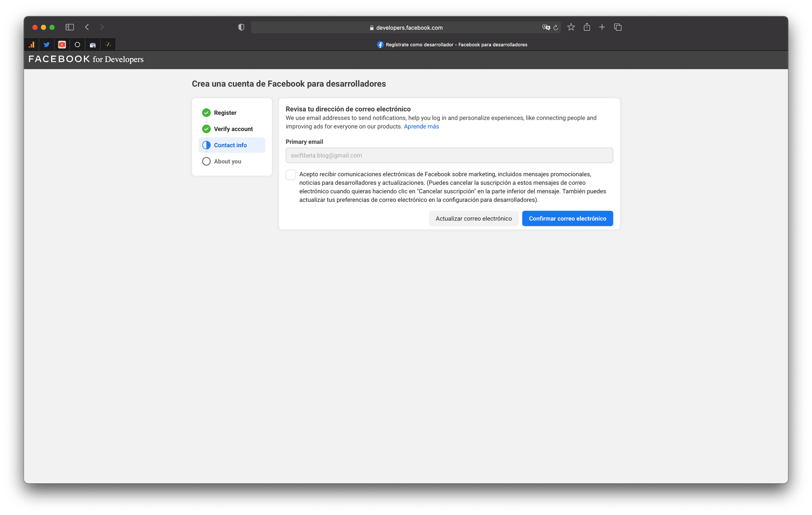Viewport: 812px width, 515px height.
Task: Switch to the white circle pinned tab
Action: 77,45
